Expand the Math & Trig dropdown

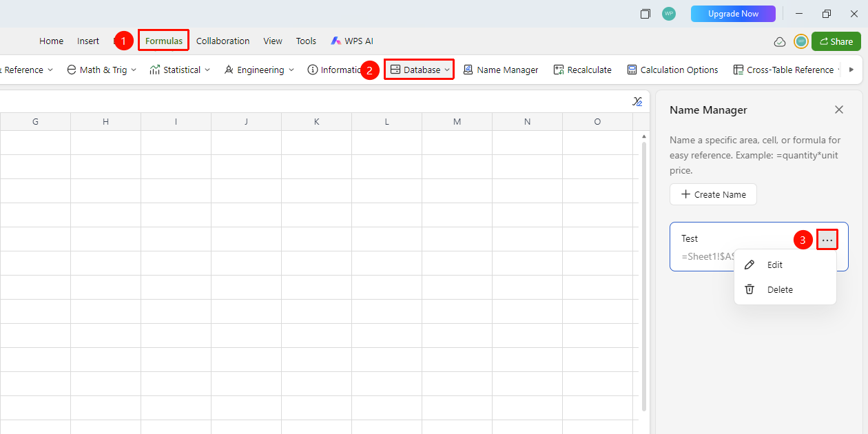click(x=101, y=70)
